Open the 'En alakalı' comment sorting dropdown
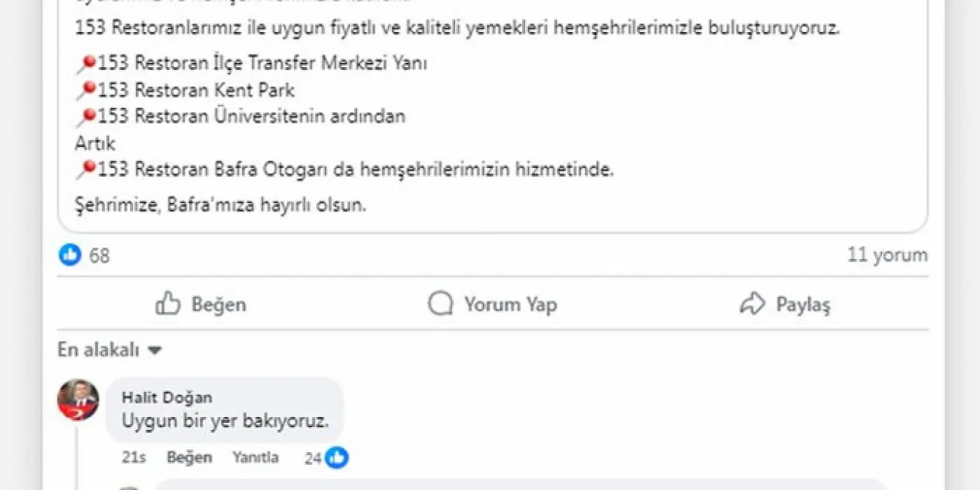 coord(98,350)
